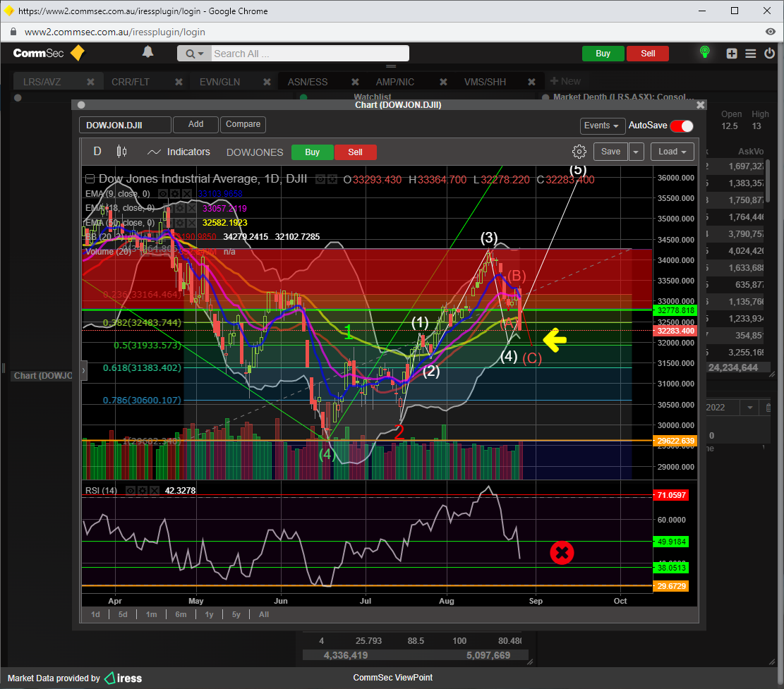Toggle the AutoSave switch off

click(x=681, y=126)
